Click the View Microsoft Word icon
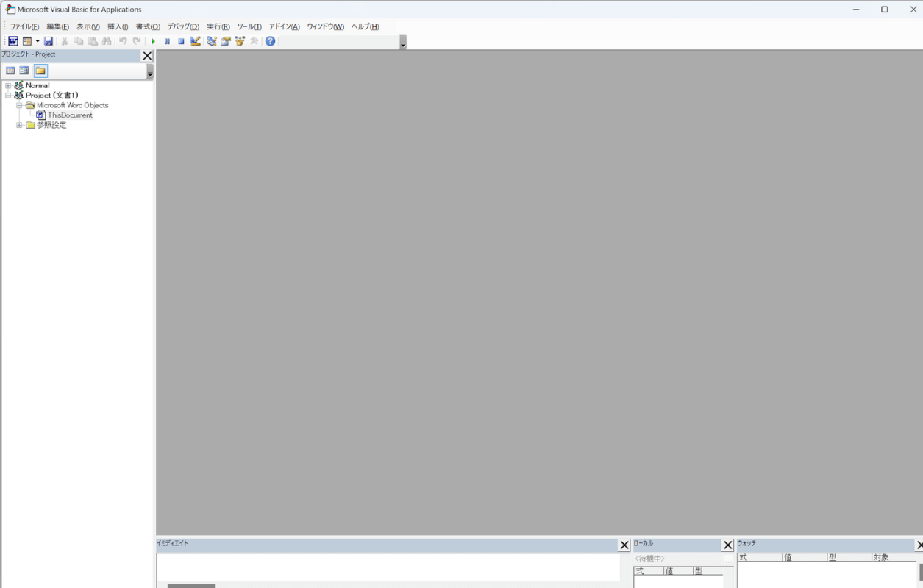Screen dimensions: 923x588 13,41
